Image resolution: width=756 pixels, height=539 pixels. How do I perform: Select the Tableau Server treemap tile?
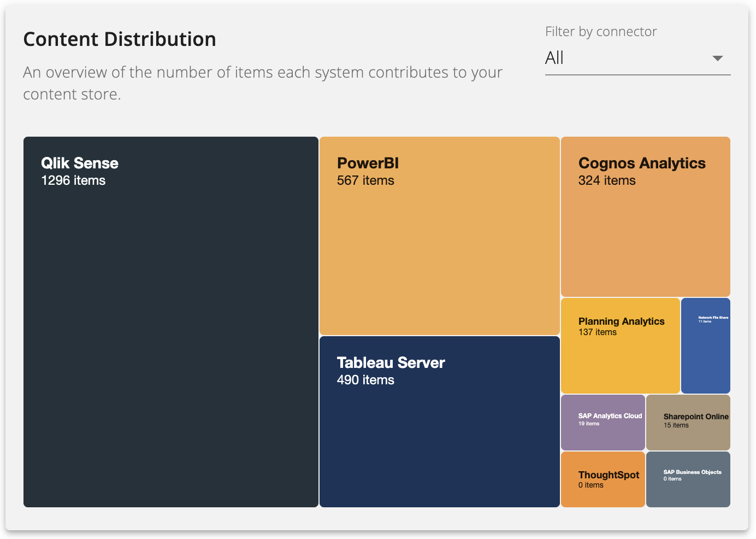(440, 421)
